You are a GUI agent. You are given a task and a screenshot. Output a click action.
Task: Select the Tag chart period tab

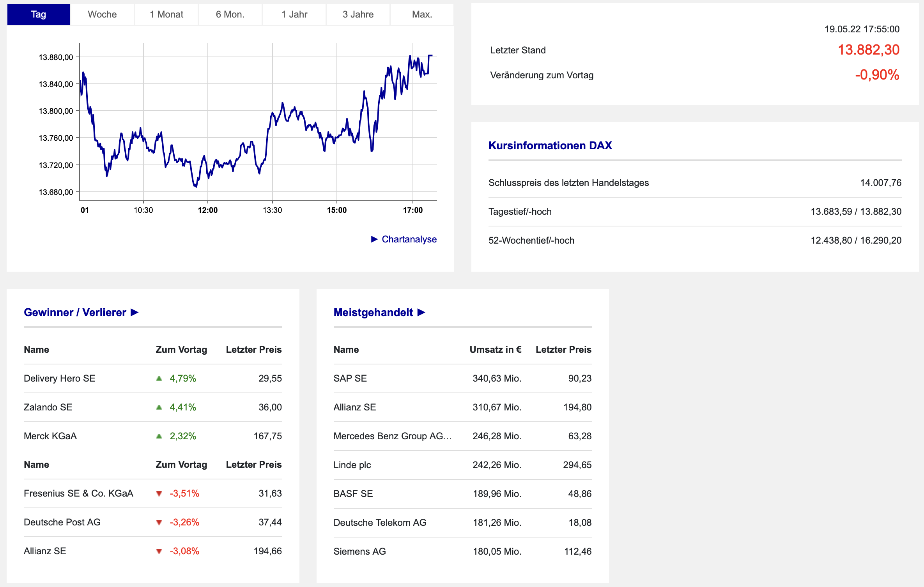pyautogui.click(x=39, y=14)
